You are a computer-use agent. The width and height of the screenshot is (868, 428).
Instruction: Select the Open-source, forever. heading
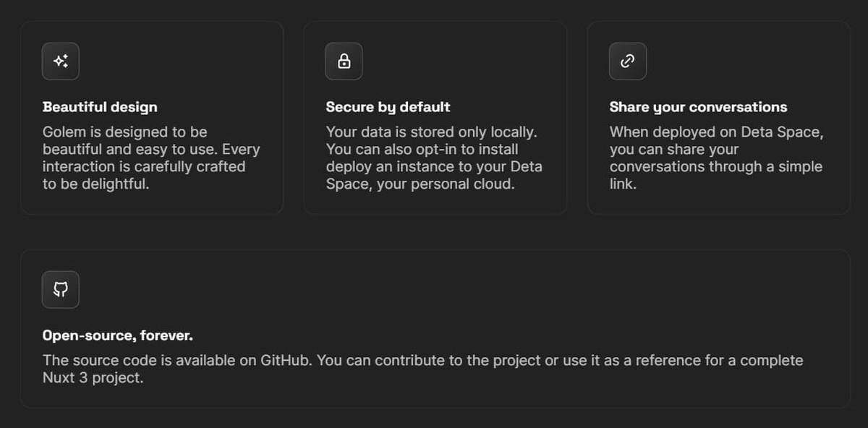point(118,336)
